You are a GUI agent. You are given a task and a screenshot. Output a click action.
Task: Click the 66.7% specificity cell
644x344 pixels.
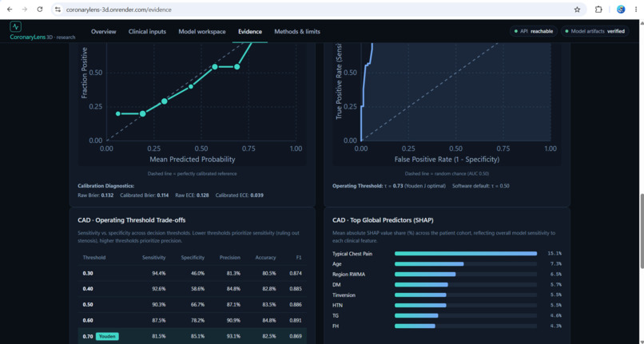tap(197, 305)
